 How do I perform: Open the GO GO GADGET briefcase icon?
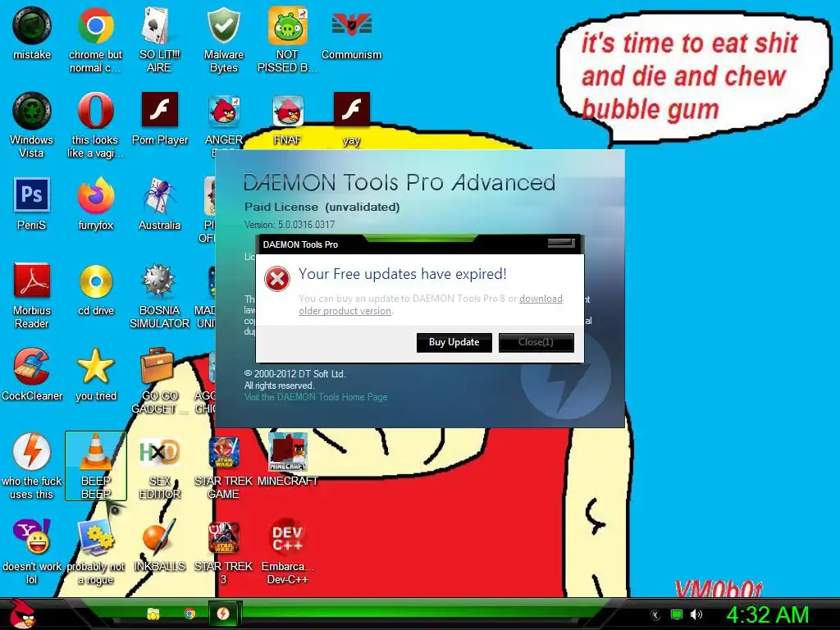point(157,367)
